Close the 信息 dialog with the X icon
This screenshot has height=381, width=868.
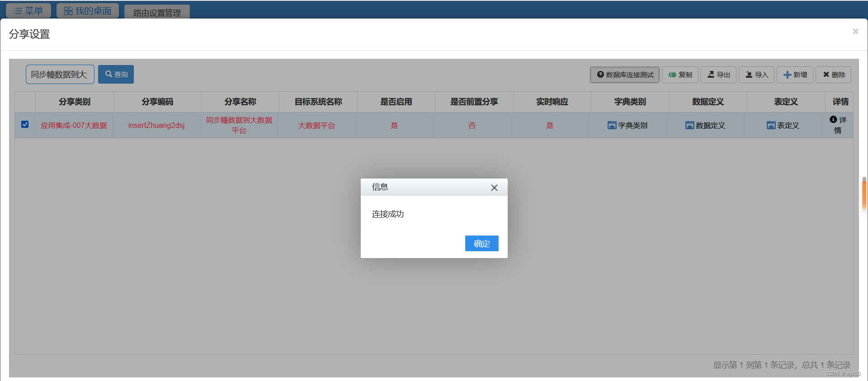494,188
